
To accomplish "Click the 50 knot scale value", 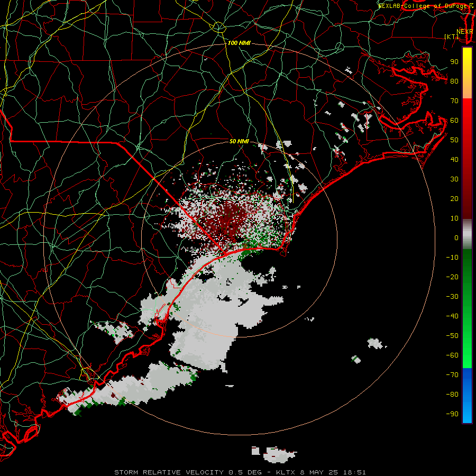I will tap(454, 140).
